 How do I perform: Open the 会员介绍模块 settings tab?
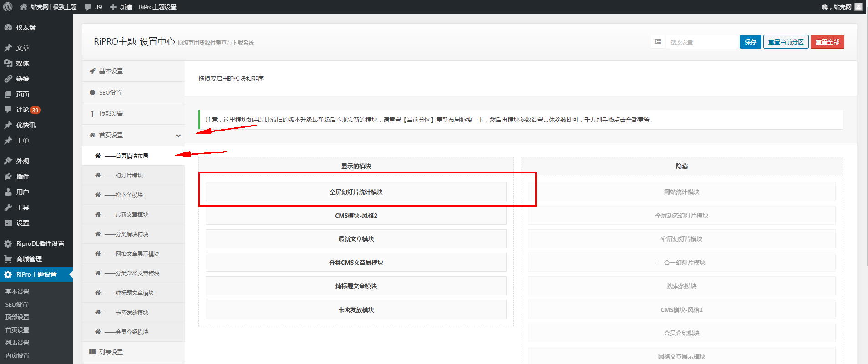tap(133, 332)
